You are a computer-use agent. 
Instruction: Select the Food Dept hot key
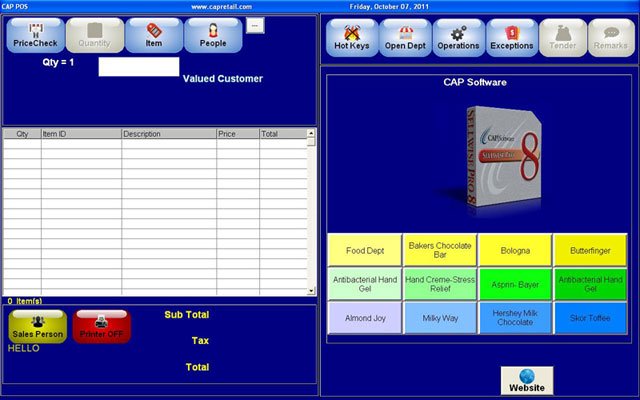365,250
